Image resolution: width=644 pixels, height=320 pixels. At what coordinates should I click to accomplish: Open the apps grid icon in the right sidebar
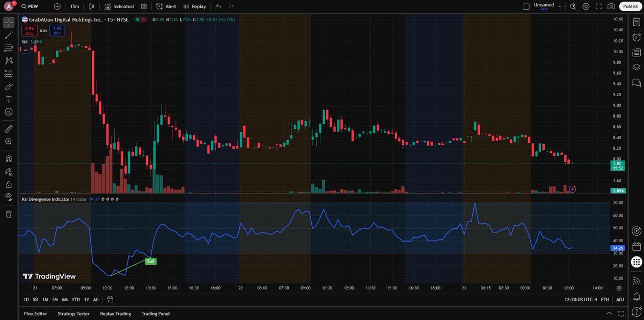(x=636, y=262)
